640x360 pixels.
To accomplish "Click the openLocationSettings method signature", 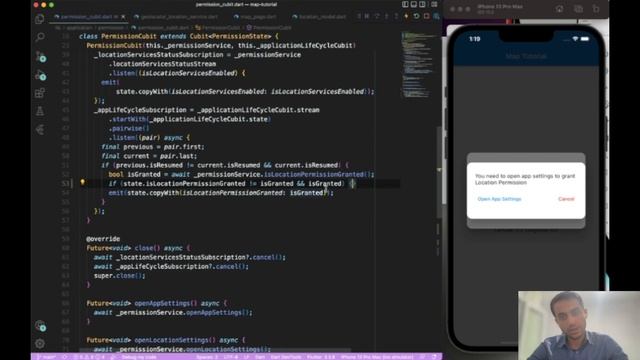I will click(166, 340).
